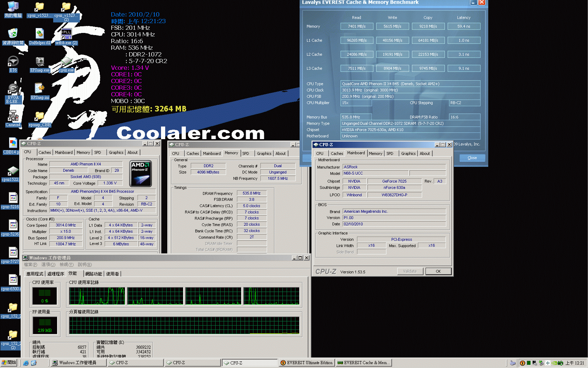Image resolution: width=588 pixels, height=368 pixels.
Task: Click the page file usage history graph
Action: (184, 325)
